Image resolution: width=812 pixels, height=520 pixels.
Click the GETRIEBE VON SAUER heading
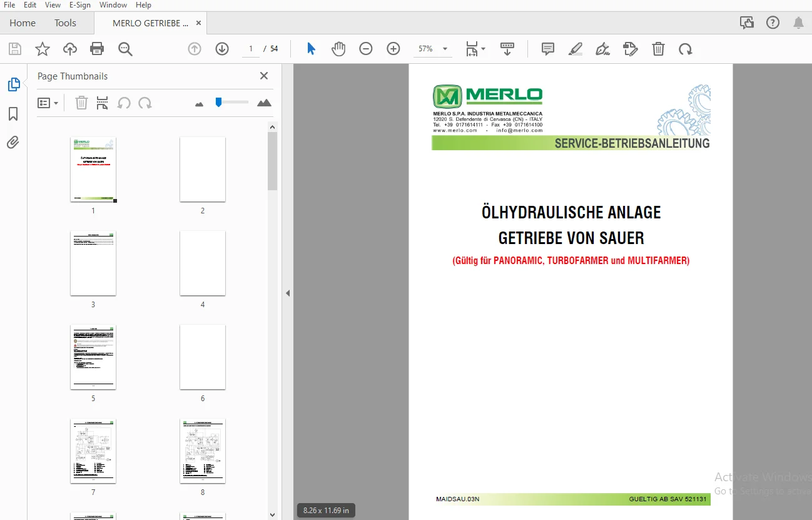click(571, 238)
